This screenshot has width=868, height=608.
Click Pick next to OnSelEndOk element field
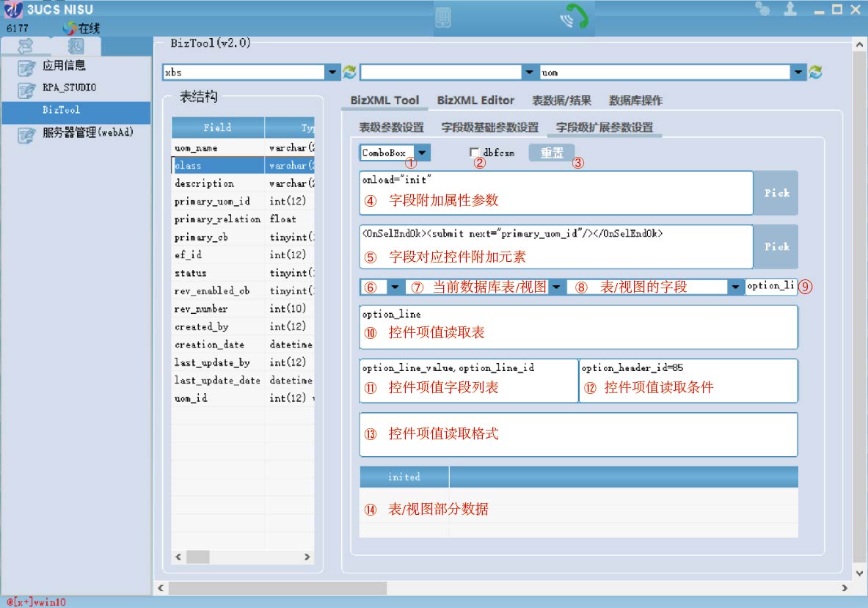tap(777, 246)
